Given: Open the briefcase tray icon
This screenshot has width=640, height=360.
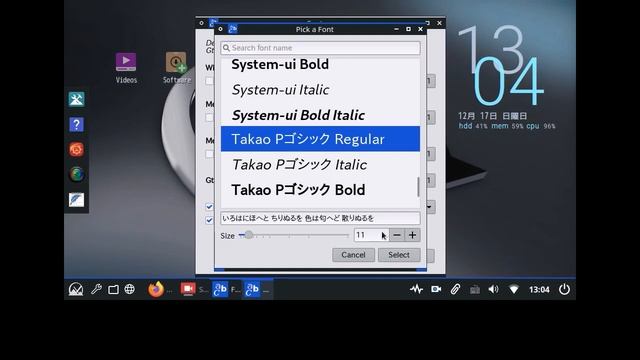Looking at the screenshot, I should tap(475, 290).
